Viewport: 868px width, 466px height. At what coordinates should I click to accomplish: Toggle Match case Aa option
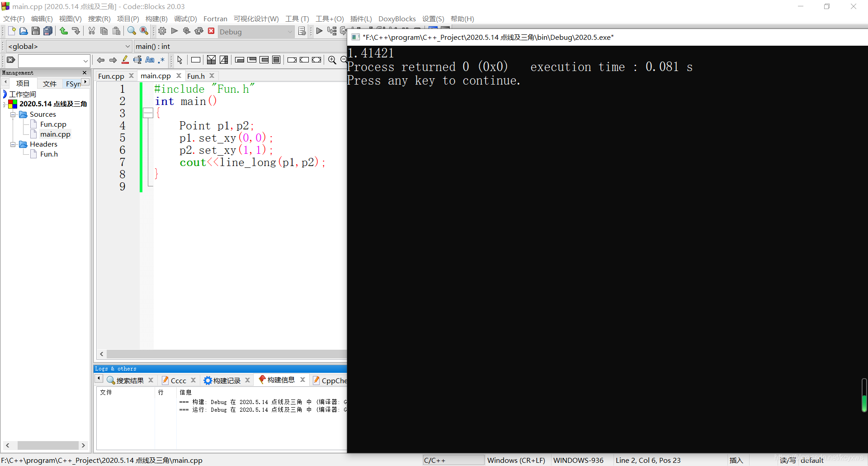[x=150, y=60]
